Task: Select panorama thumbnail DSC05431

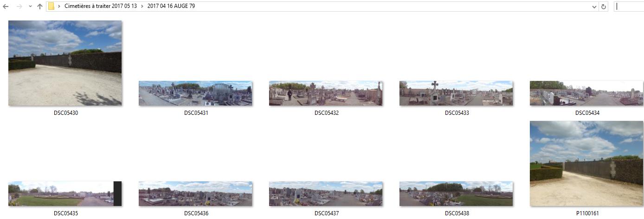Action: (195, 93)
